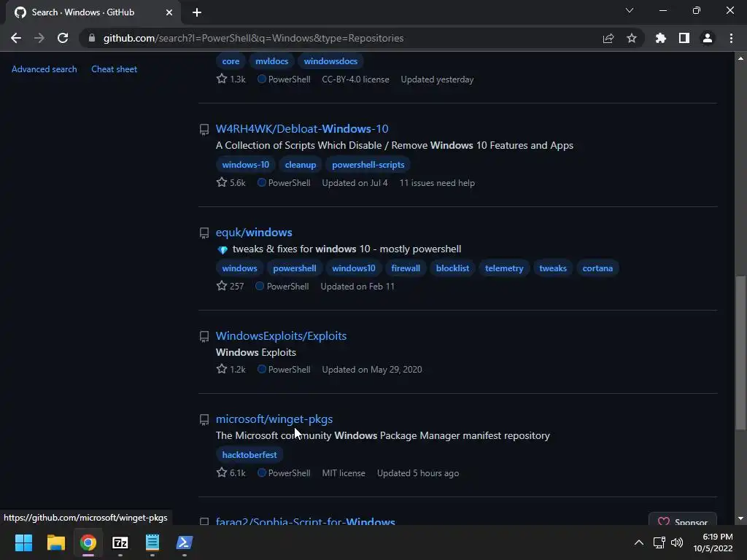This screenshot has height=560, width=747.
Task: Share this page via the share icon
Action: [x=608, y=38]
